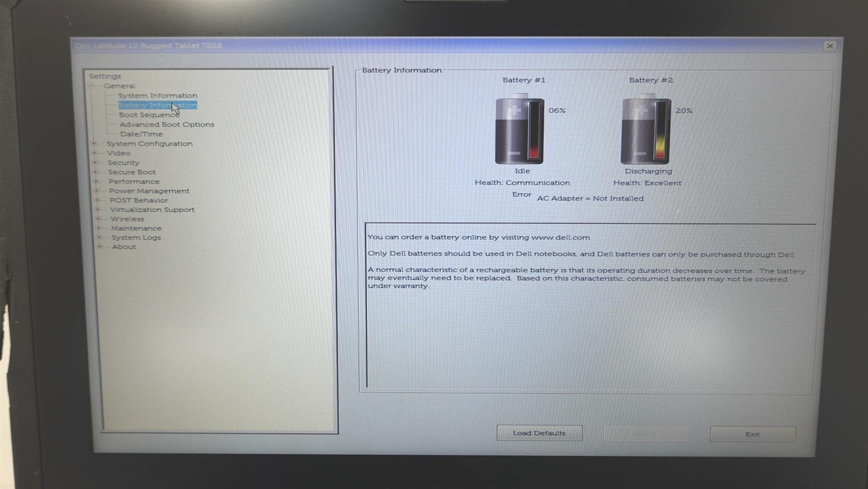Select the Power Management category label
Image resolution: width=868 pixels, height=489 pixels.
(149, 191)
